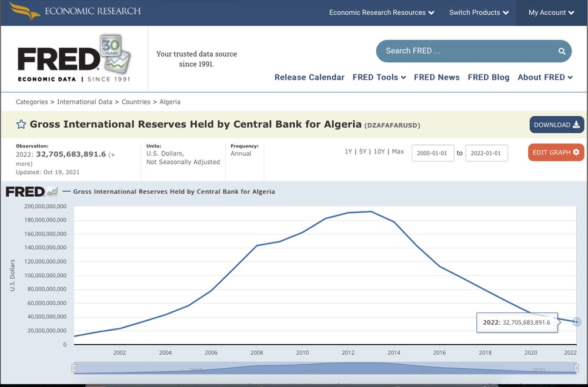Image resolution: width=588 pixels, height=387 pixels.
Task: Click the FRED chart logo icon
Action: point(32,191)
